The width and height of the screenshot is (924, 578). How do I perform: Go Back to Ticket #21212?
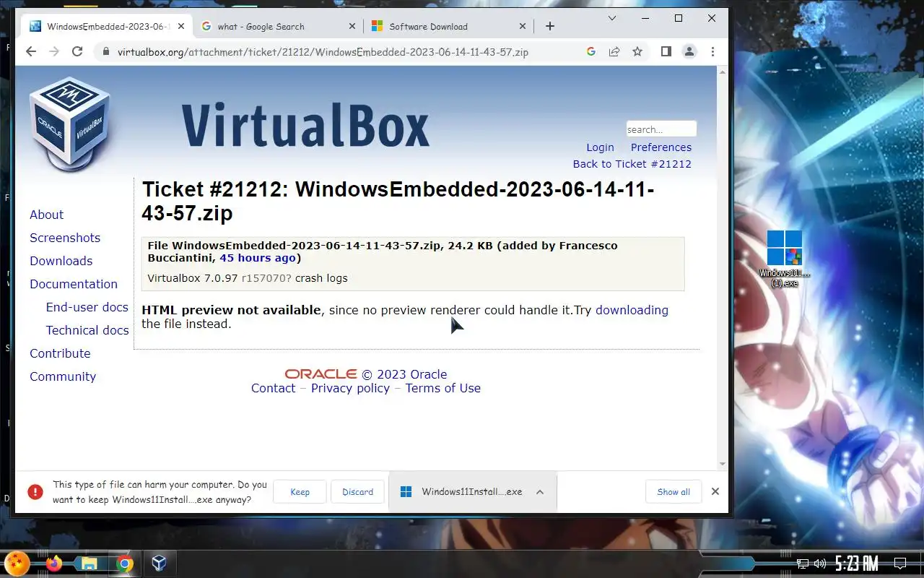(632, 164)
